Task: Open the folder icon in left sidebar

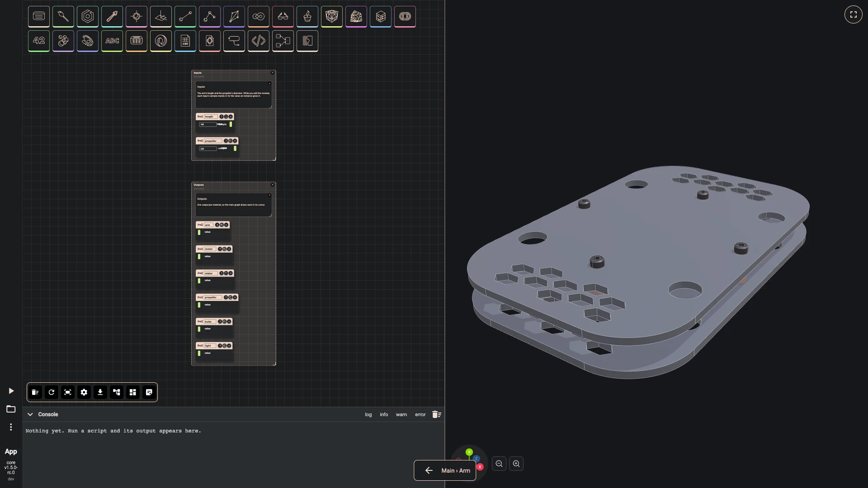Action: [x=11, y=409]
